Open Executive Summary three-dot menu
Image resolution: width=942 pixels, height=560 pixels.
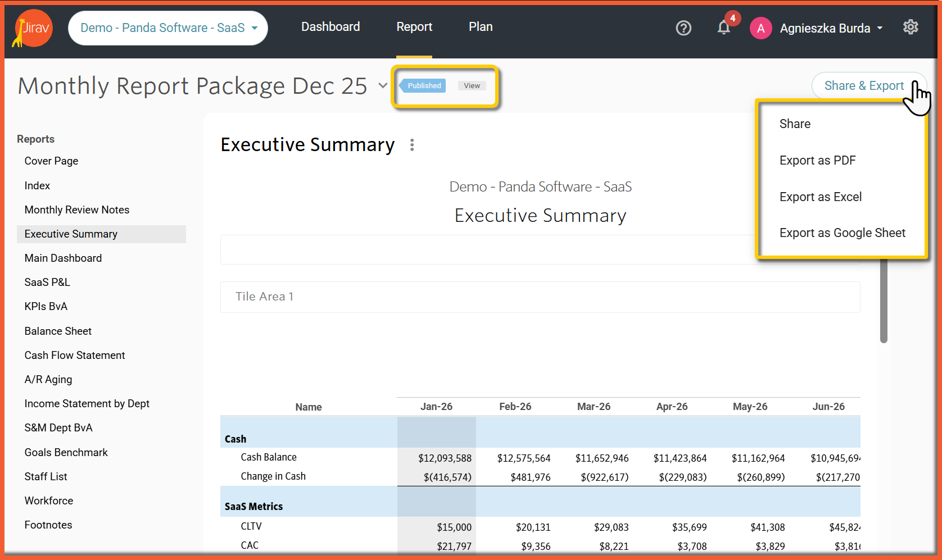click(x=412, y=145)
